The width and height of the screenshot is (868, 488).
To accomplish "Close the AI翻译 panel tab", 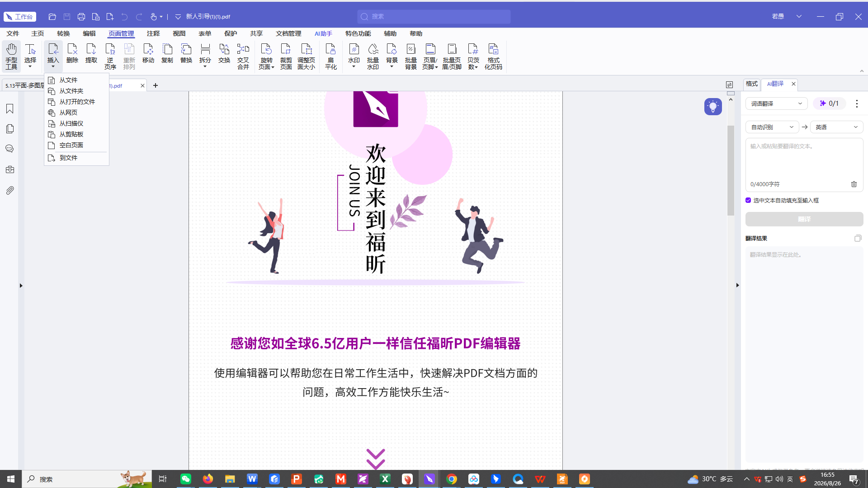I will [793, 84].
